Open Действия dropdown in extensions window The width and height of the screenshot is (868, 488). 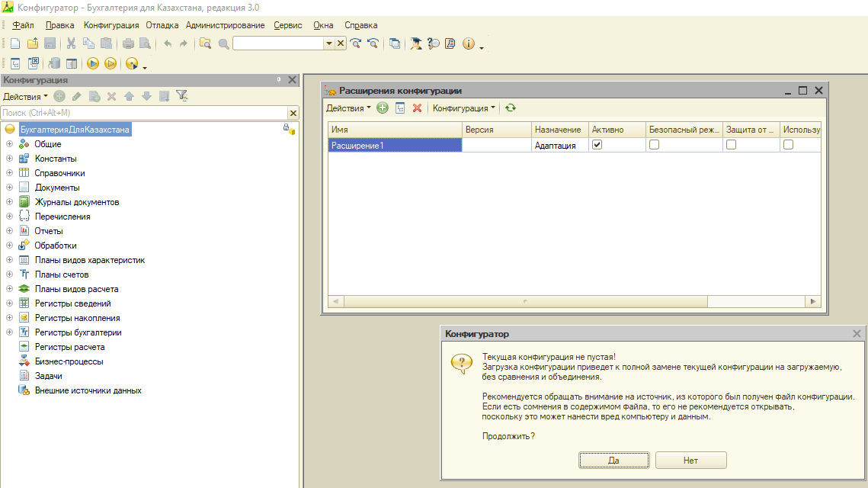coord(348,108)
